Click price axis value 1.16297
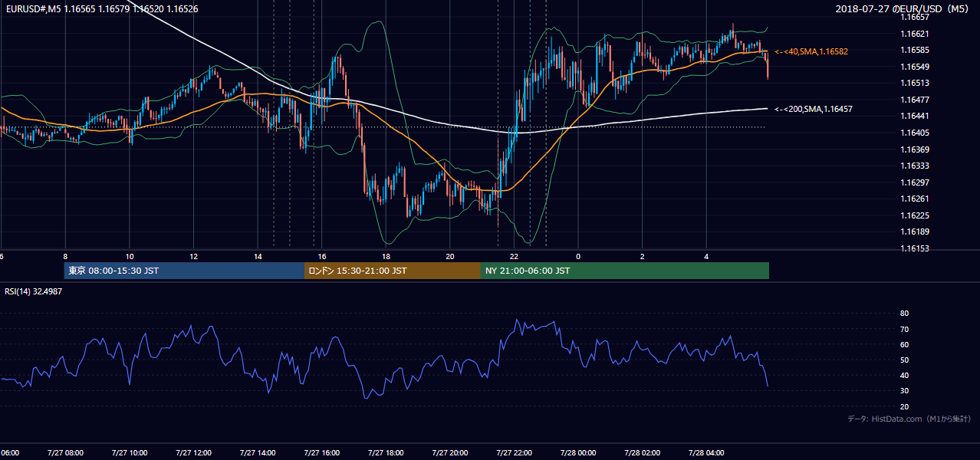980x460 pixels. (914, 182)
